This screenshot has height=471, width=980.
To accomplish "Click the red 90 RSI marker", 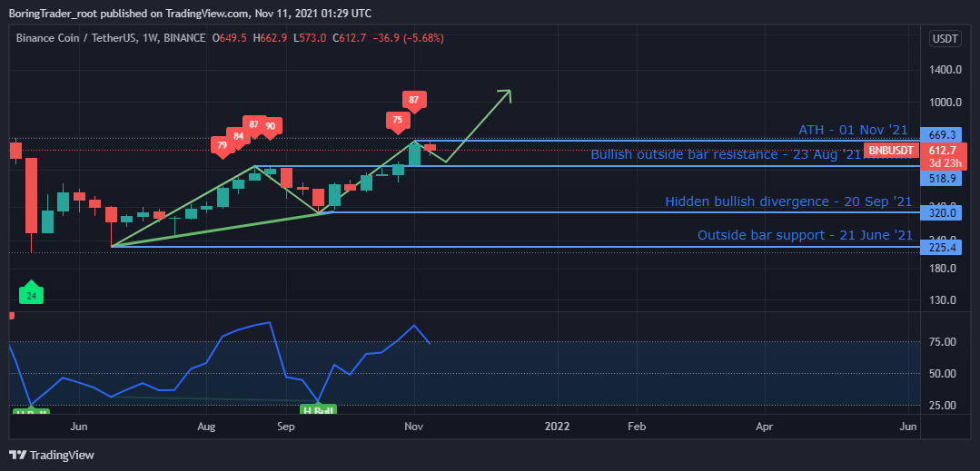I will 270,127.
